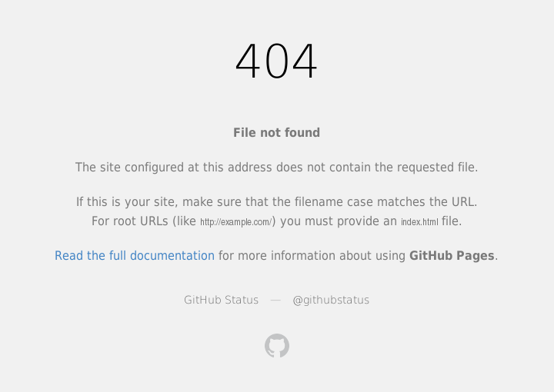Click the "for more information about using" text
The height and width of the screenshot is (392, 554).
(312, 256)
